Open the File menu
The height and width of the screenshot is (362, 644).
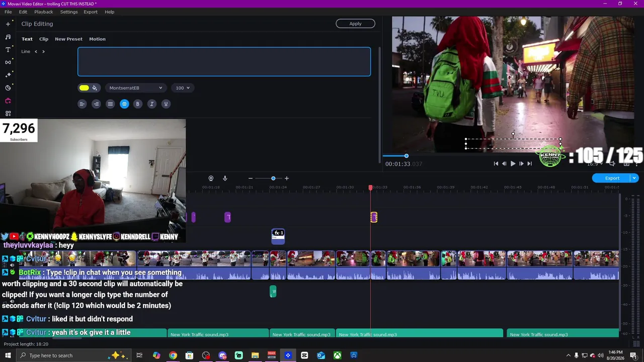pos(8,12)
